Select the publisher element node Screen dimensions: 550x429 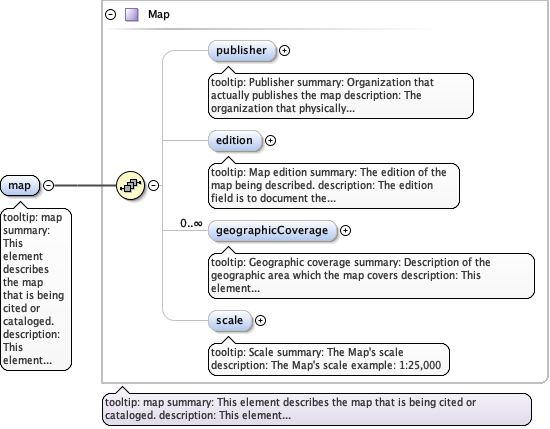point(242,51)
